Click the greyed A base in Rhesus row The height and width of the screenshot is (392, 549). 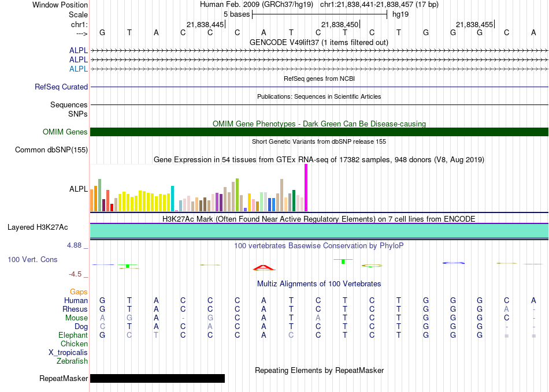506,309
